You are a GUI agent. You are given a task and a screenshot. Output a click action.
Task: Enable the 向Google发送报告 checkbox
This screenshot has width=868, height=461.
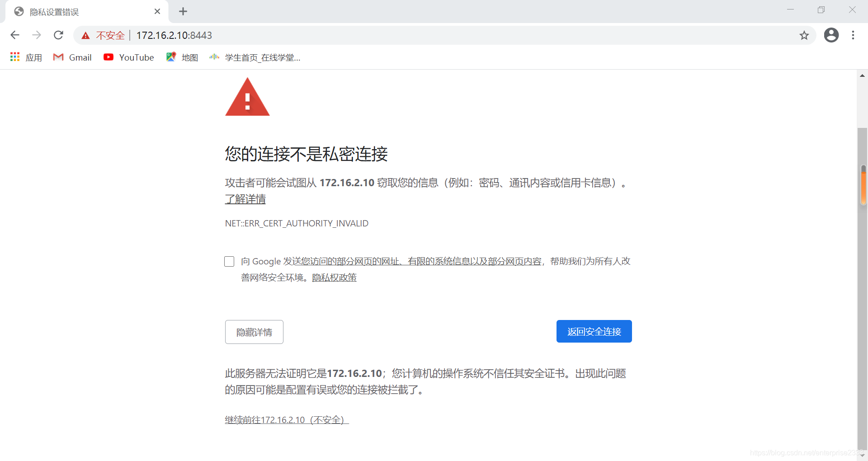(x=229, y=261)
